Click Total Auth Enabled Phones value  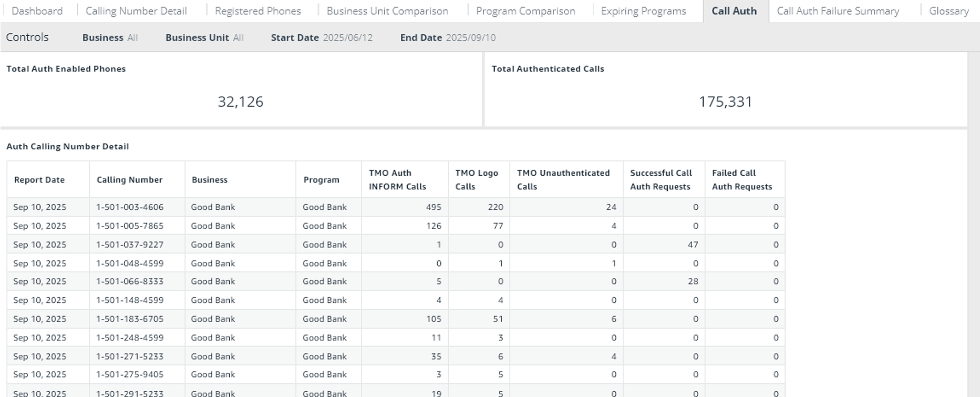(x=241, y=101)
